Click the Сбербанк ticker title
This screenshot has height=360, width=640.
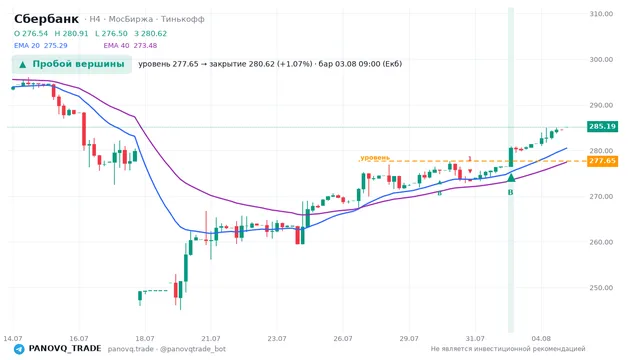[x=46, y=19]
